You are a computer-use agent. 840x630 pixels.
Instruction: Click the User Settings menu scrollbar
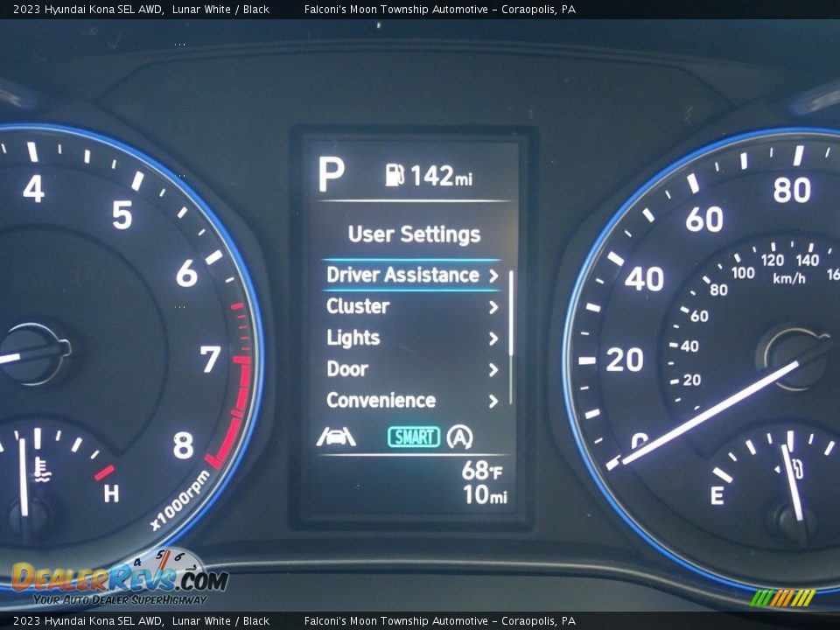[511, 337]
